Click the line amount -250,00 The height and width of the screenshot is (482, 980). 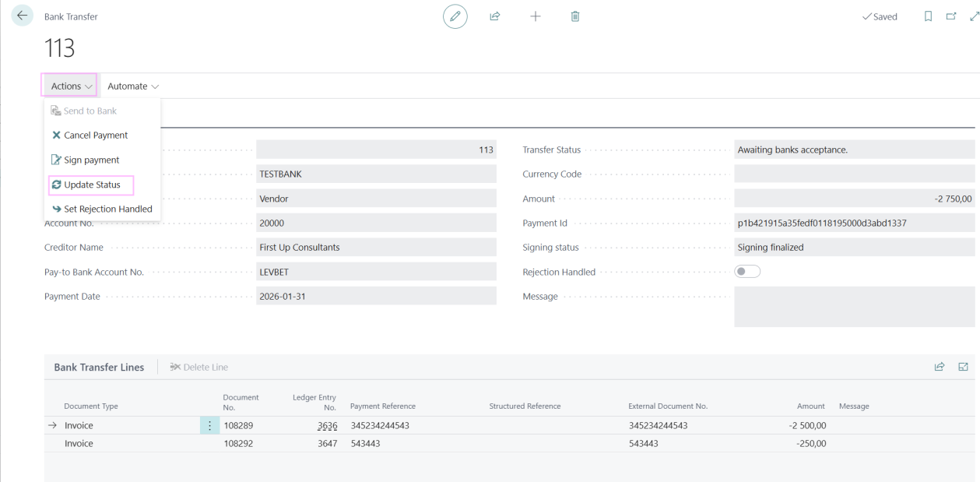click(811, 443)
